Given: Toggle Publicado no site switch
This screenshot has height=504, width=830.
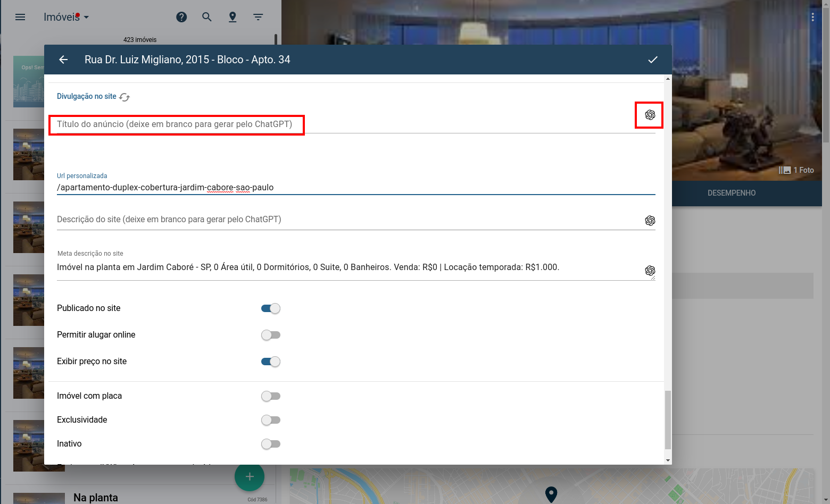Looking at the screenshot, I should pyautogui.click(x=271, y=308).
